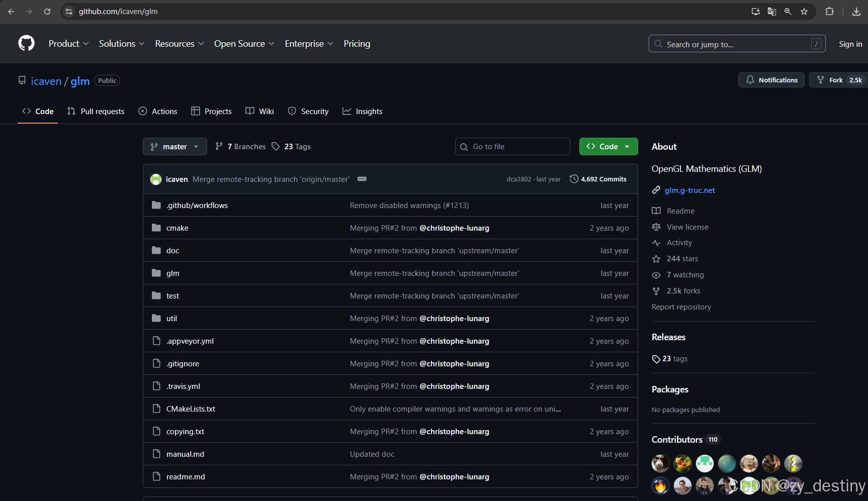Open the Solutions dropdown menu
The height and width of the screenshot is (501, 868).
(x=122, y=44)
